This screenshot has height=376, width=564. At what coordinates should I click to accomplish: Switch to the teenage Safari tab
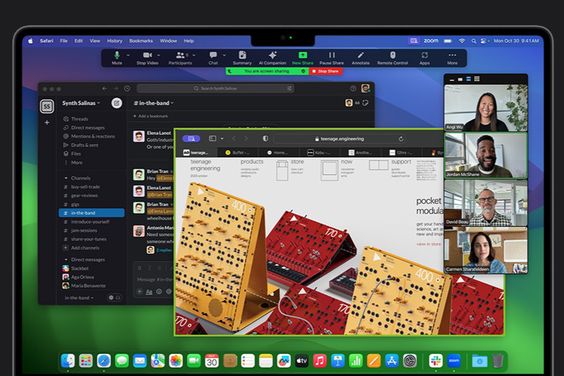click(196, 153)
